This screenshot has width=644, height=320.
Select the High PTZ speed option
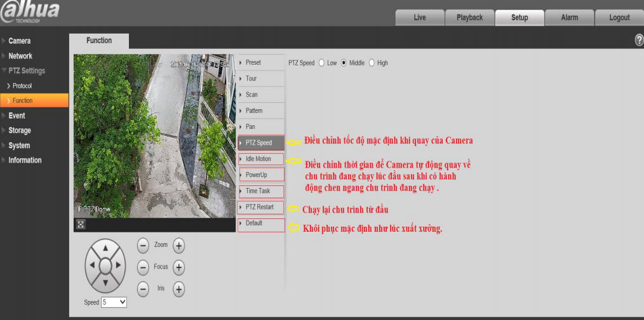[x=372, y=63]
